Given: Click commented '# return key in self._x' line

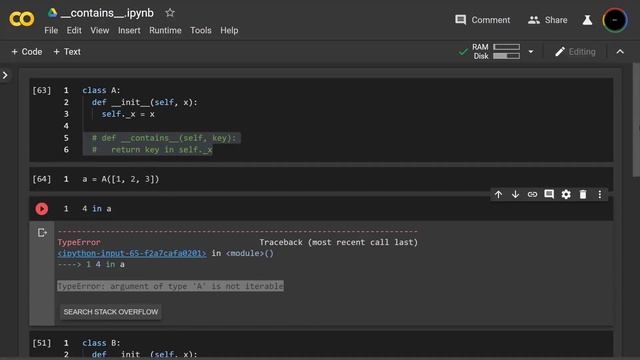Looking at the screenshot, I should [x=152, y=150].
